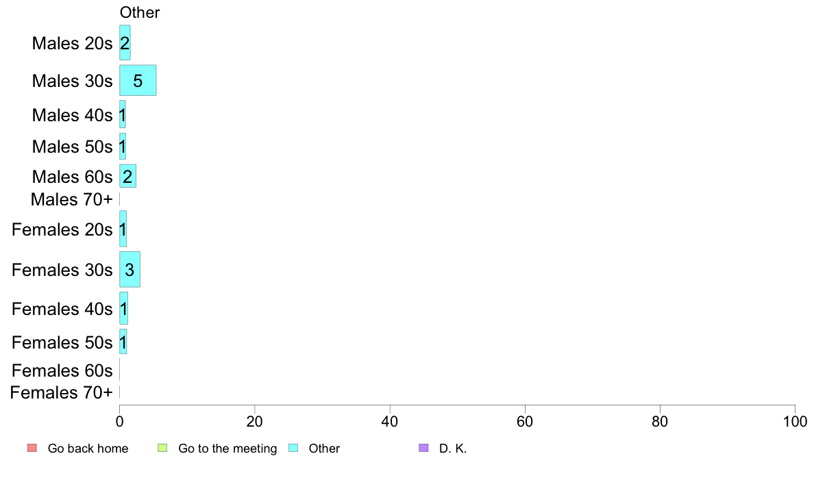Click the Males 40s bar
814x504 pixels.
[123, 114]
